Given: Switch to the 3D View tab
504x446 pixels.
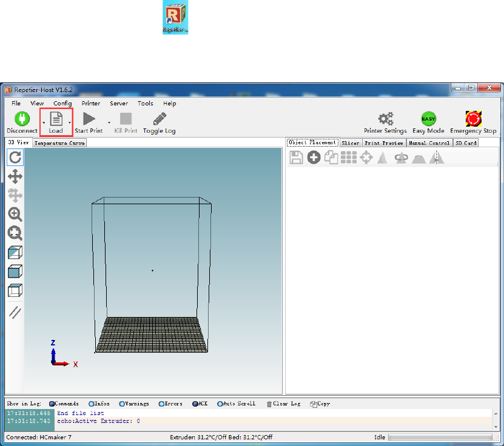Looking at the screenshot, I should (18, 142).
